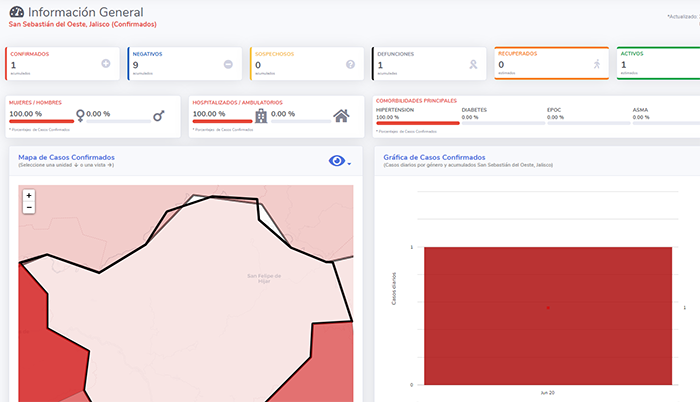
Task: Toggle the map view eye icon
Action: point(337,161)
